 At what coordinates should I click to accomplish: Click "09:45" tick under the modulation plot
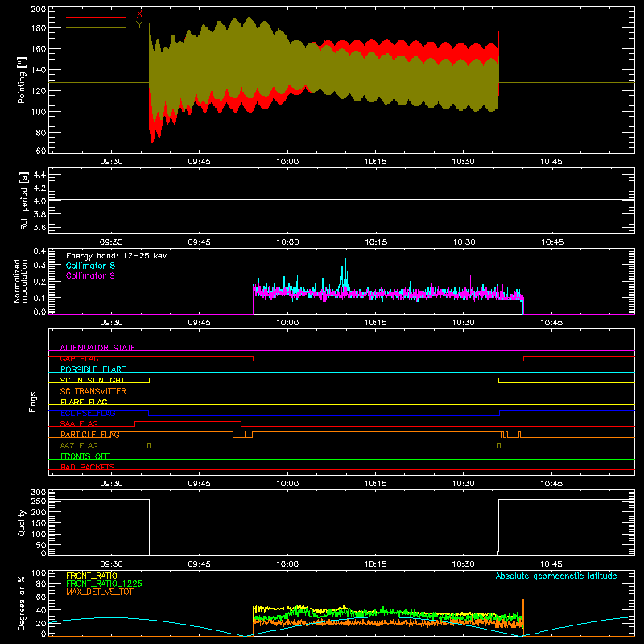(199, 323)
